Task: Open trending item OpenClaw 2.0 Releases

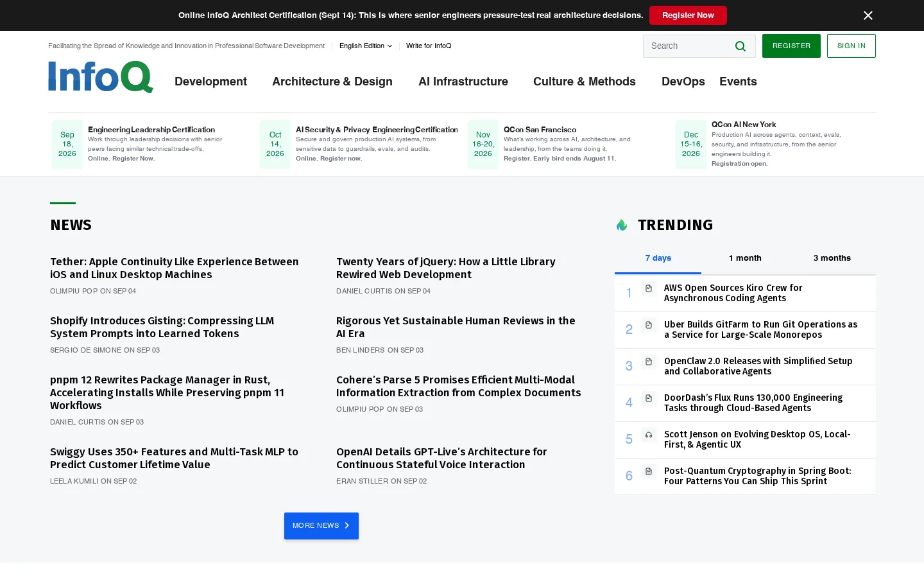Action: pos(758,366)
